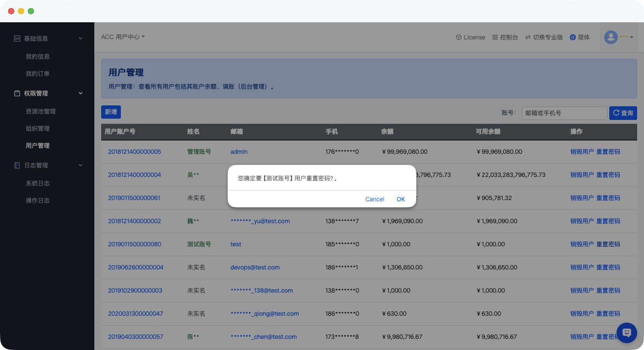Click 销毁用户 for the admin row
The height and width of the screenshot is (350, 644).
point(582,152)
